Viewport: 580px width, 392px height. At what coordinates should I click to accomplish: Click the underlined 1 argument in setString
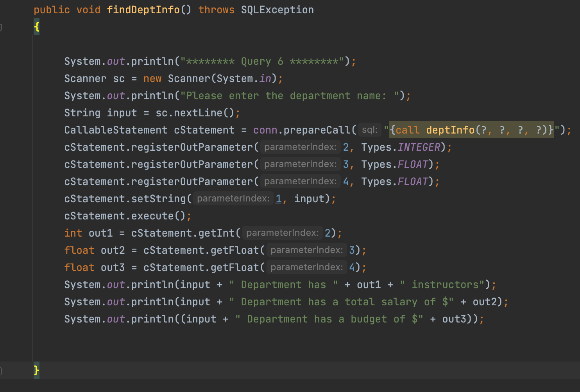pyautogui.click(x=279, y=198)
